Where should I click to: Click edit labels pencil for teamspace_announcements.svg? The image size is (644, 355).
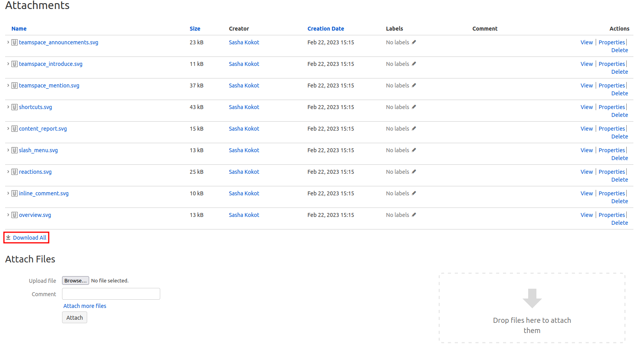pos(413,42)
